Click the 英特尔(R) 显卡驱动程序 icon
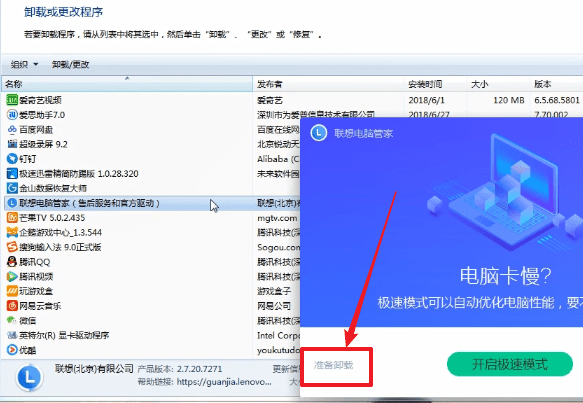The image size is (583, 403). click(12, 335)
